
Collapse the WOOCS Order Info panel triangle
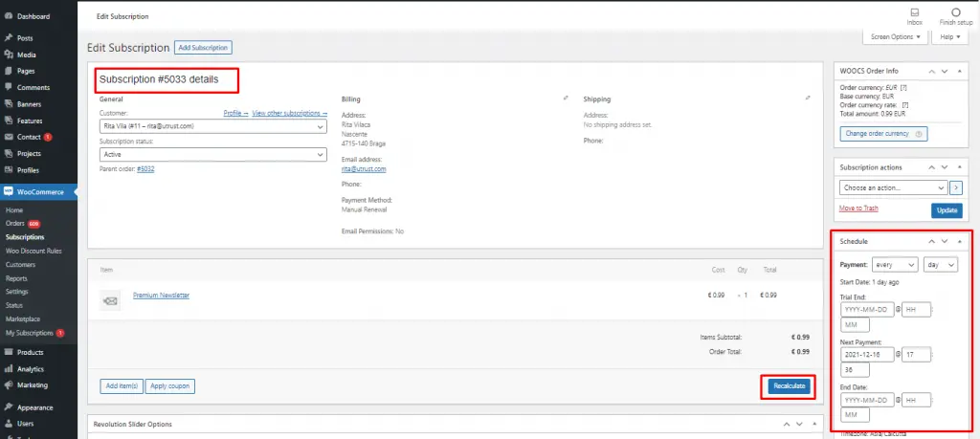pos(960,71)
